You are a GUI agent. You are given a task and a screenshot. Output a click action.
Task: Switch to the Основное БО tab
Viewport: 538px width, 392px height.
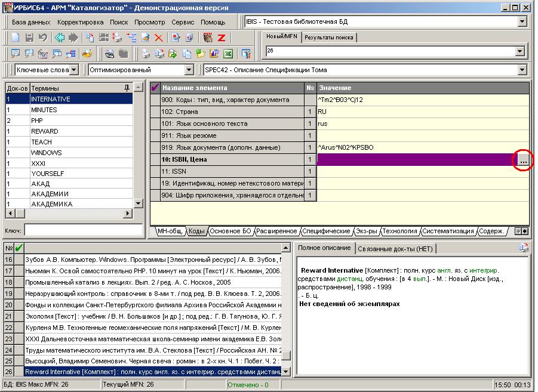(x=230, y=231)
